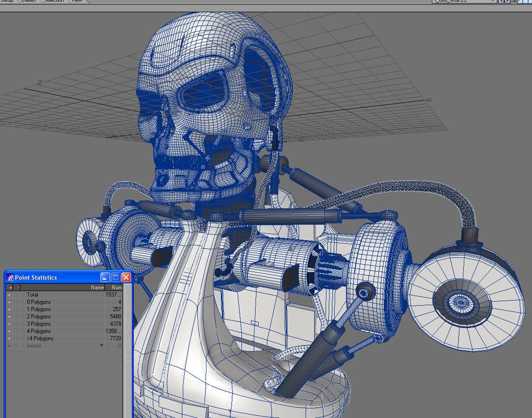Screen dimensions: 532x418
Task: Open the (none) point set dropdown
Action: pyautogui.click(x=101, y=345)
